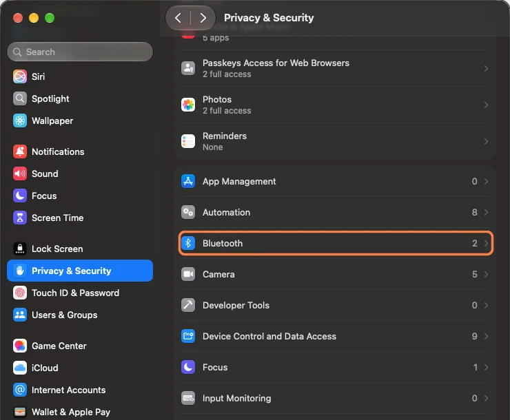Expand privacy Focus row chevron
The width and height of the screenshot is (510, 420).
coord(486,368)
